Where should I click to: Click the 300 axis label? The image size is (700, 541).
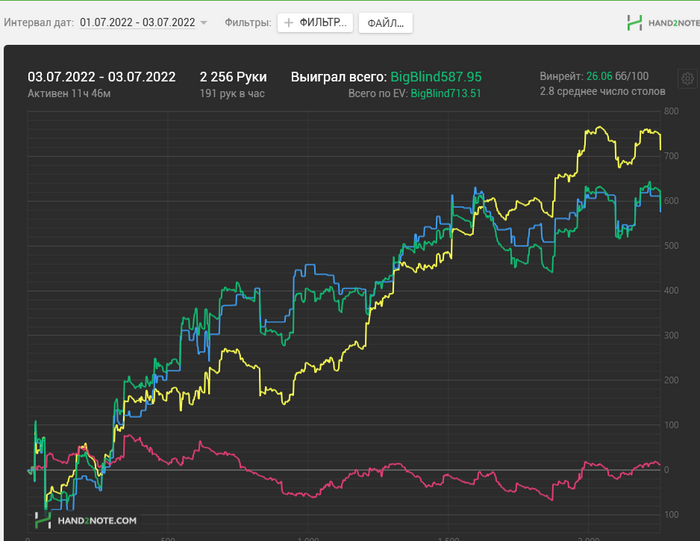[x=671, y=335]
